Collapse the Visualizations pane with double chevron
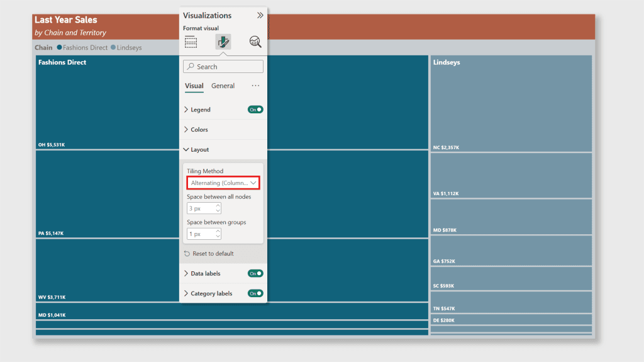644x362 pixels. point(260,16)
